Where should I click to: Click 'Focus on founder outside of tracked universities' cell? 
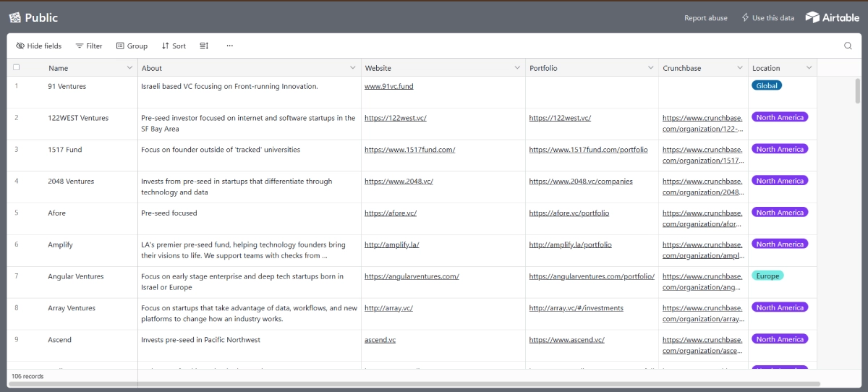click(x=250, y=155)
